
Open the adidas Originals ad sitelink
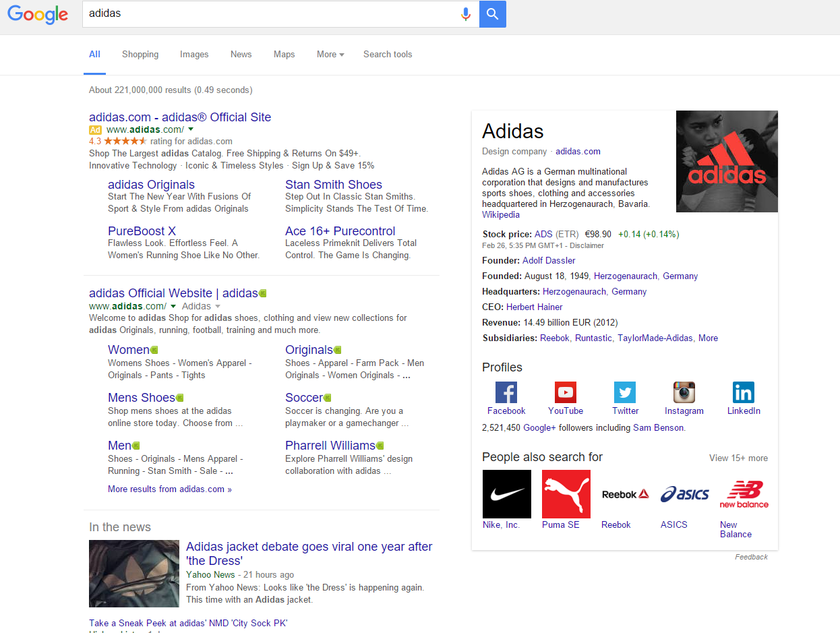[x=151, y=185]
